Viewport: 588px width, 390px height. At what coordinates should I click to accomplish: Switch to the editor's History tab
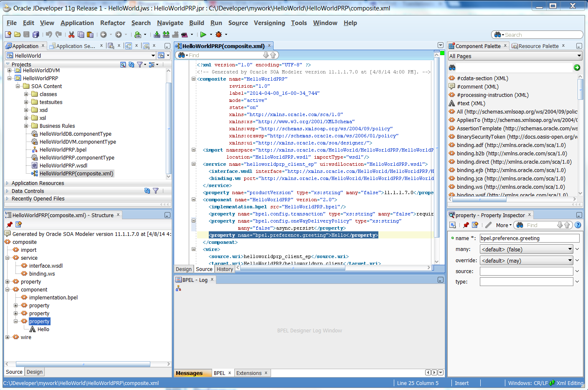click(225, 269)
